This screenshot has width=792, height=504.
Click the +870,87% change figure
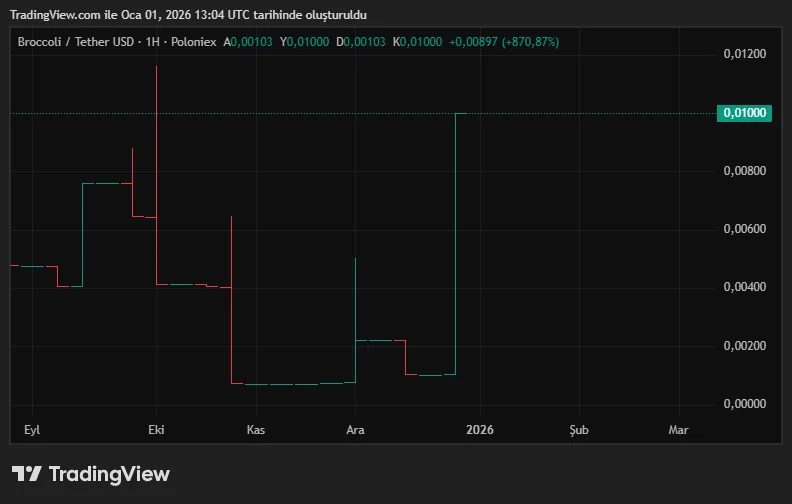[533, 42]
